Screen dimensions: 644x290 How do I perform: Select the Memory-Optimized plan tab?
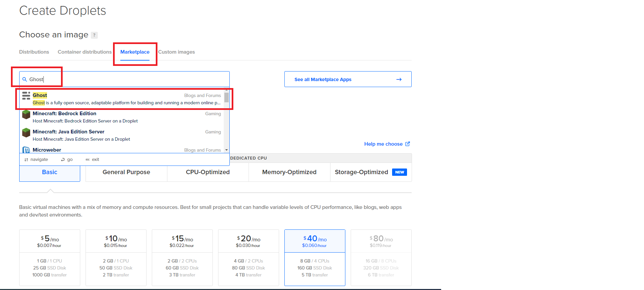(289, 172)
